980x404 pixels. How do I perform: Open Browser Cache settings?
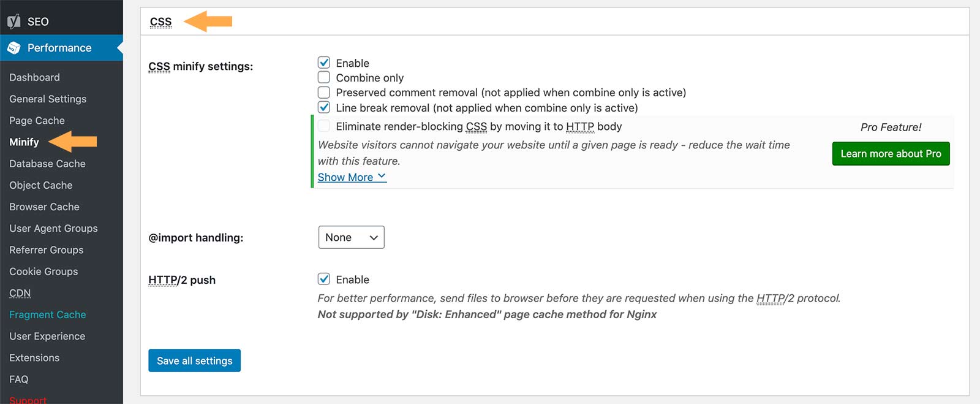[x=44, y=207]
